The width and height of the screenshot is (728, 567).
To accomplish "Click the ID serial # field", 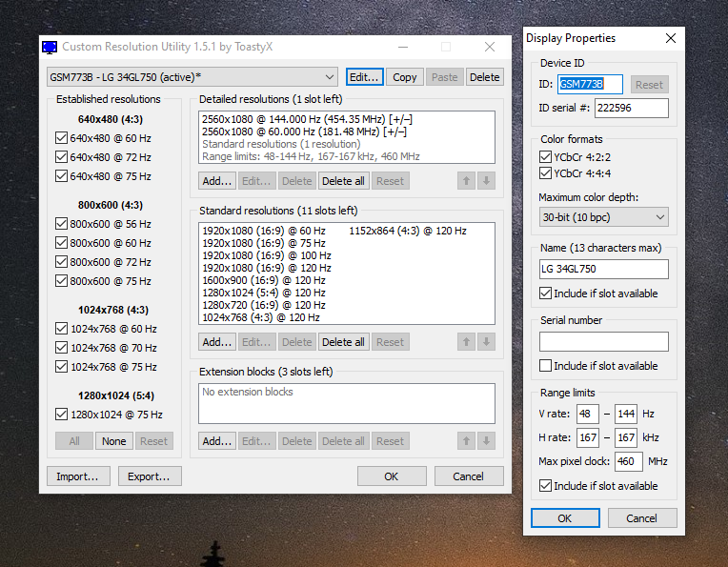I will coord(632,109).
